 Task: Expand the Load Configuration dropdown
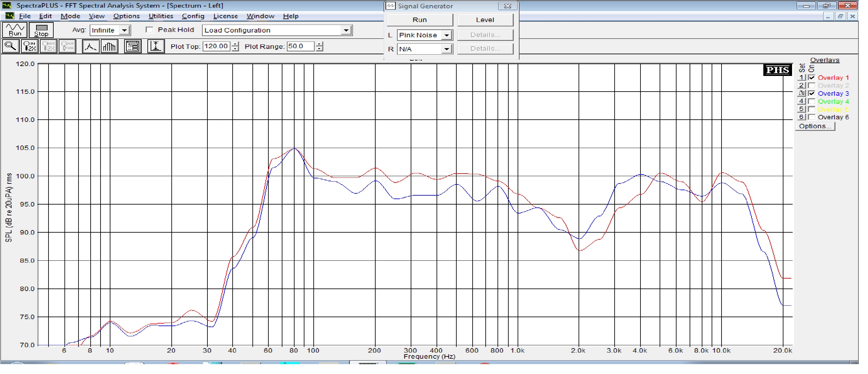click(x=346, y=30)
